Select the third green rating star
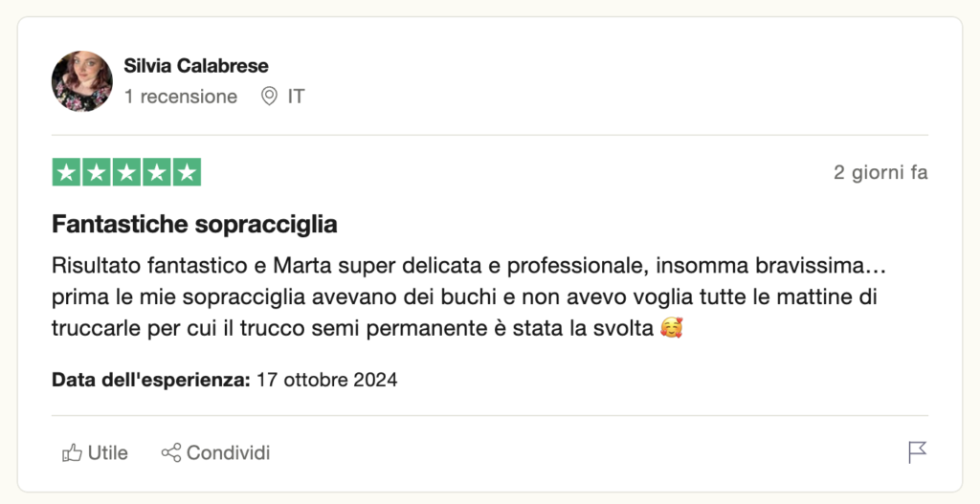Screen dimensions: 980x504 (127, 172)
